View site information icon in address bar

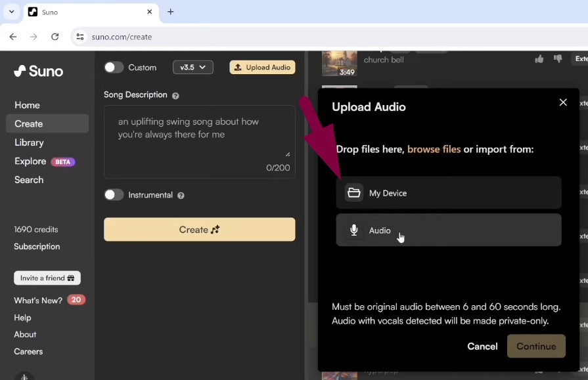coord(80,37)
